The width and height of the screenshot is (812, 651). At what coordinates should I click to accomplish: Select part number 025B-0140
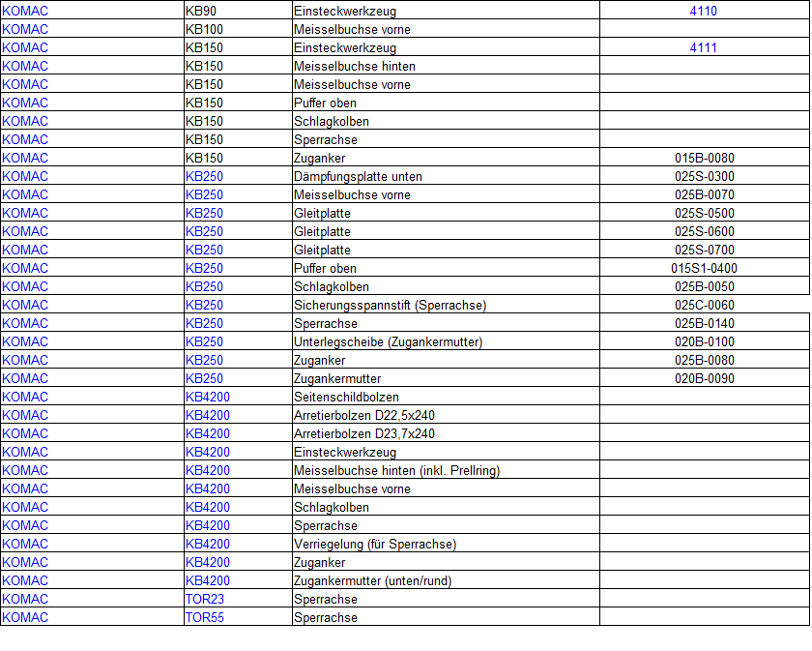[705, 323]
